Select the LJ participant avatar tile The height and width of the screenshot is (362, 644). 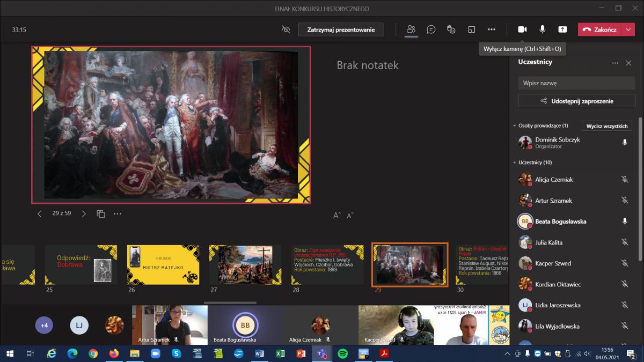click(x=79, y=325)
